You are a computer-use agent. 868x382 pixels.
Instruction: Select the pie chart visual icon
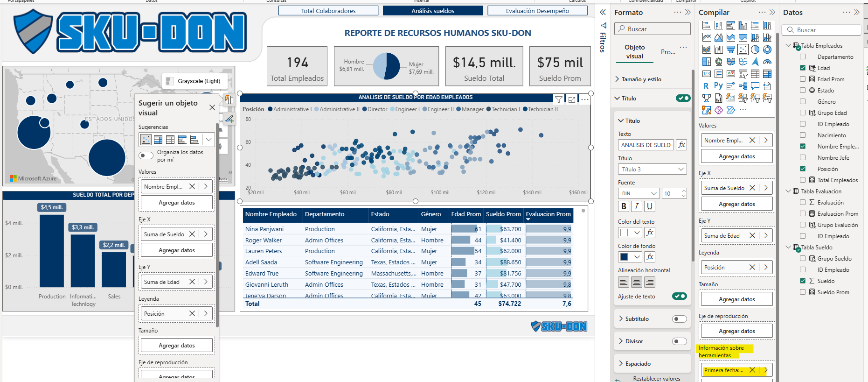(x=755, y=50)
